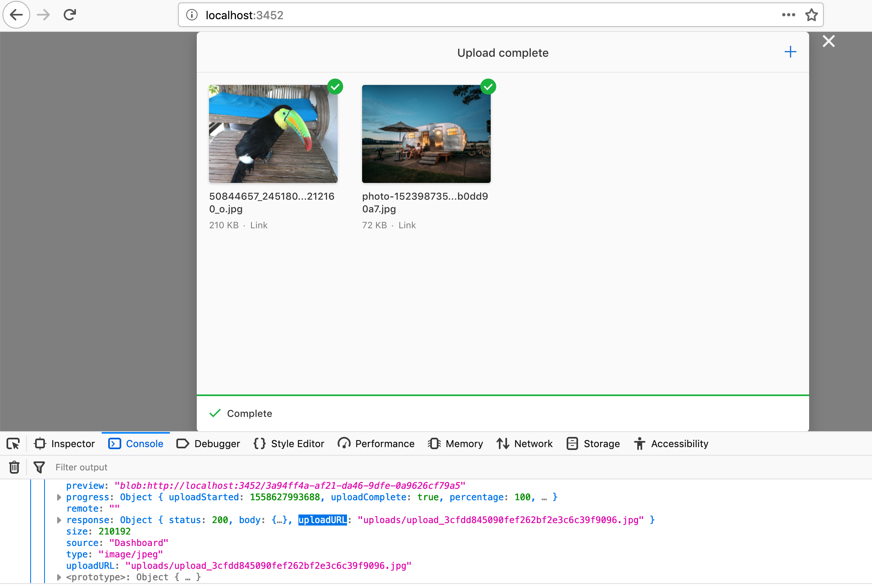Open Link for photo-152398735 file
The width and height of the screenshot is (872, 588).
pyautogui.click(x=407, y=225)
